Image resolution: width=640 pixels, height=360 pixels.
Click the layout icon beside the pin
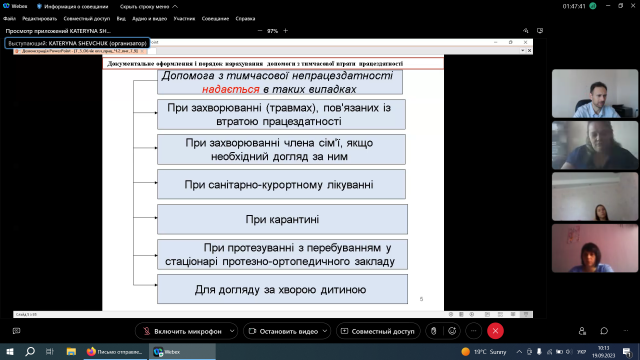(540, 31)
